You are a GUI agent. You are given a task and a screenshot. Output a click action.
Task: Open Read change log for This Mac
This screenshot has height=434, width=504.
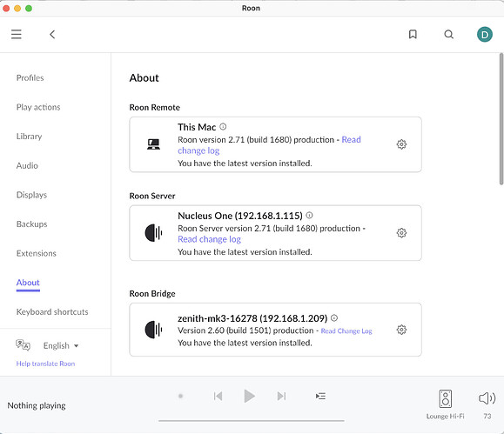click(198, 150)
